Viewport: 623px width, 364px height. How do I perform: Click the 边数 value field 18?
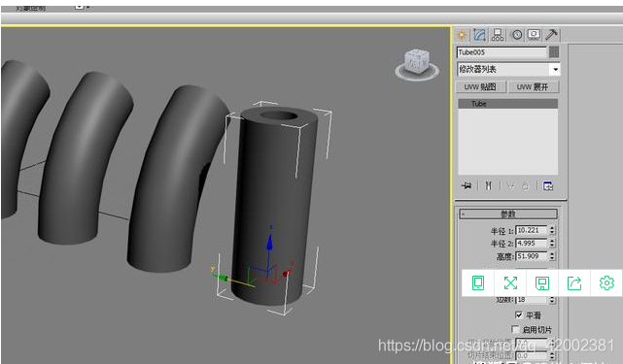532,300
